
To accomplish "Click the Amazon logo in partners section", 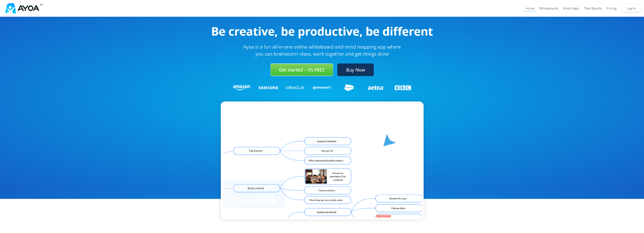I will [240, 87].
